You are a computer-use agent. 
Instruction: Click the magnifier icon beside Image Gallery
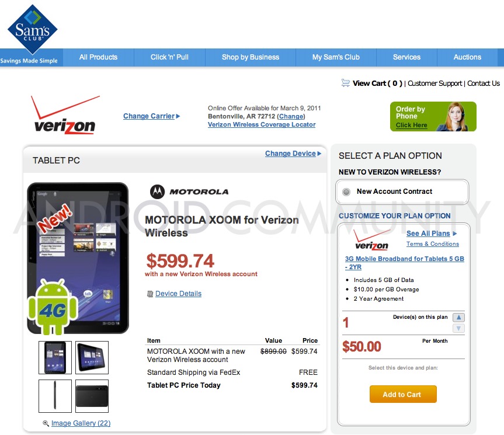(46, 423)
